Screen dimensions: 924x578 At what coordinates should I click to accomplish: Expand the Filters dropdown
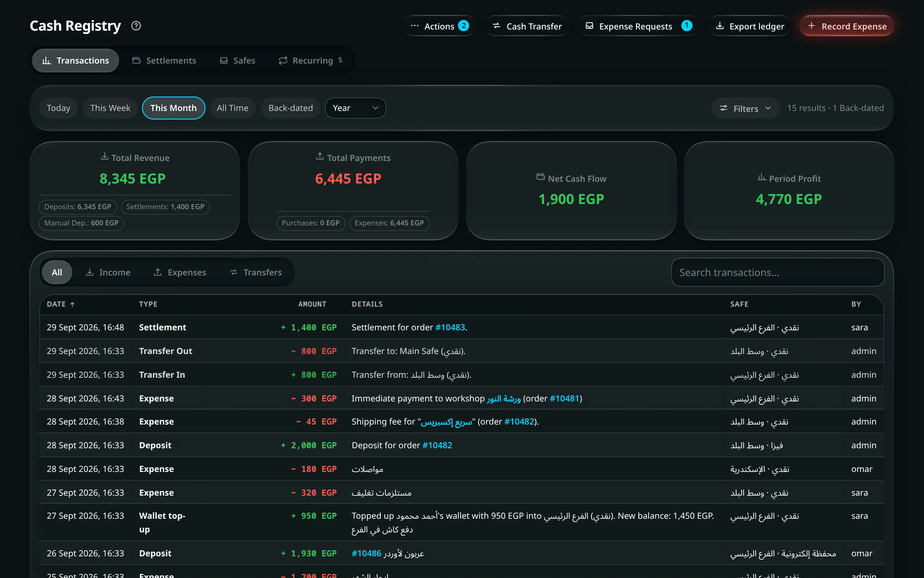point(745,109)
